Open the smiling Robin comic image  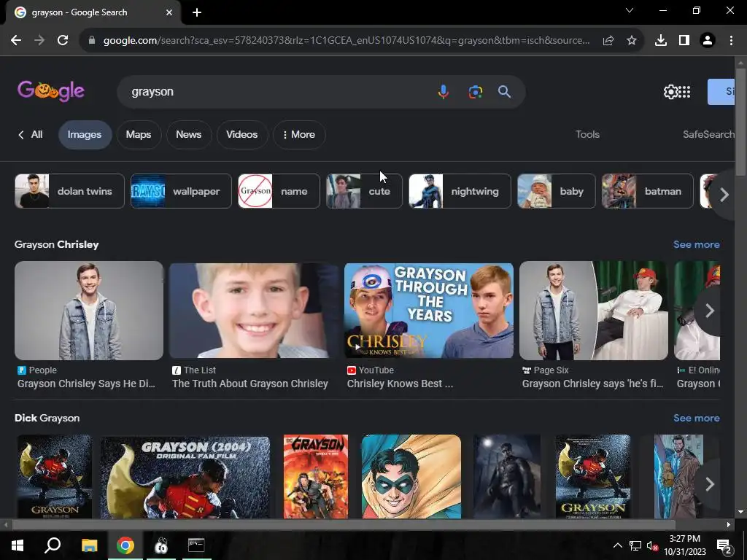click(411, 477)
